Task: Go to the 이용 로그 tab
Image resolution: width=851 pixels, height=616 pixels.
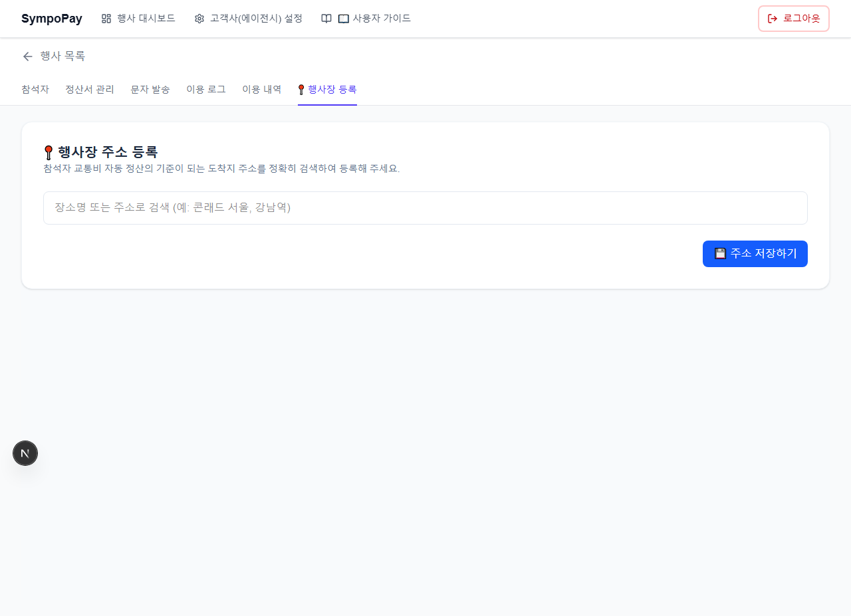Action: (x=206, y=89)
